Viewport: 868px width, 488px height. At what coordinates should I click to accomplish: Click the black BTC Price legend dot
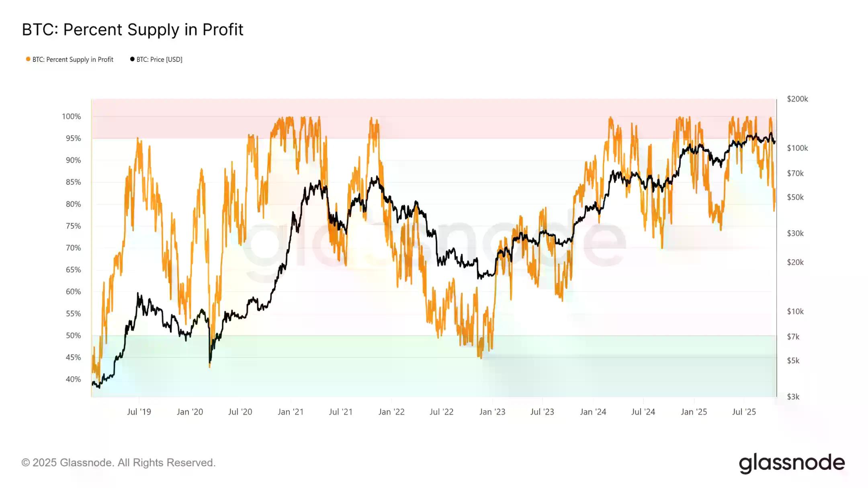pyautogui.click(x=132, y=59)
